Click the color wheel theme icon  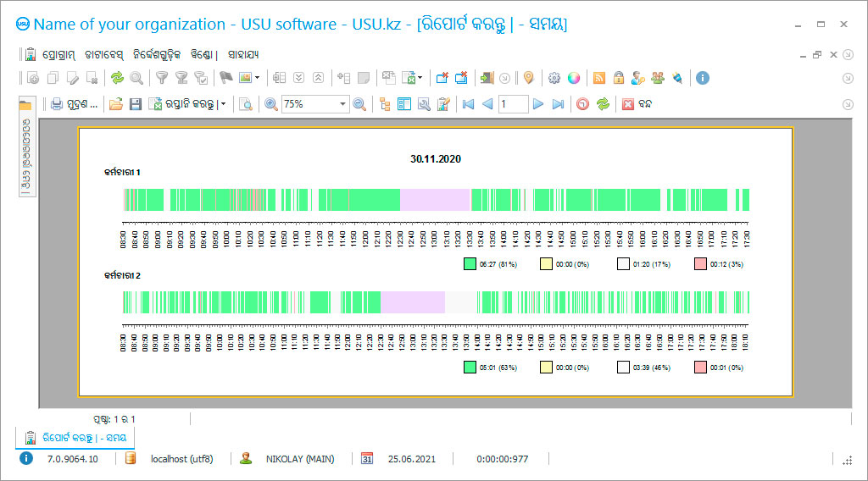click(574, 78)
